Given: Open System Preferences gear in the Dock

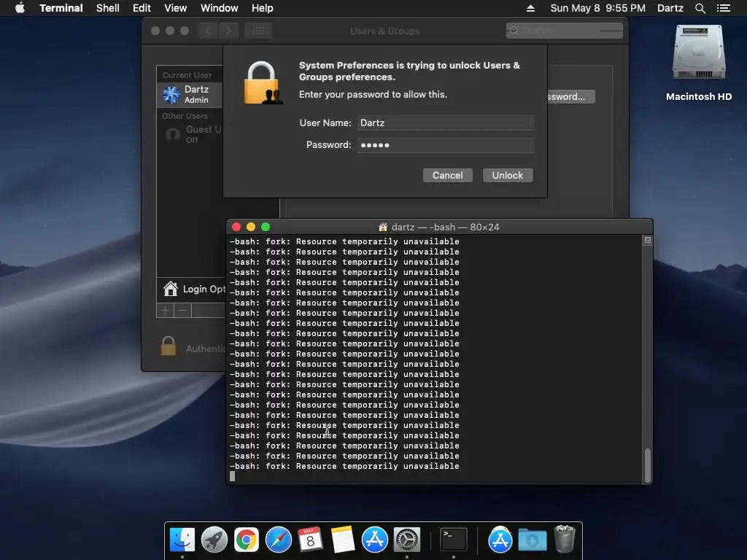Looking at the screenshot, I should pos(407,540).
